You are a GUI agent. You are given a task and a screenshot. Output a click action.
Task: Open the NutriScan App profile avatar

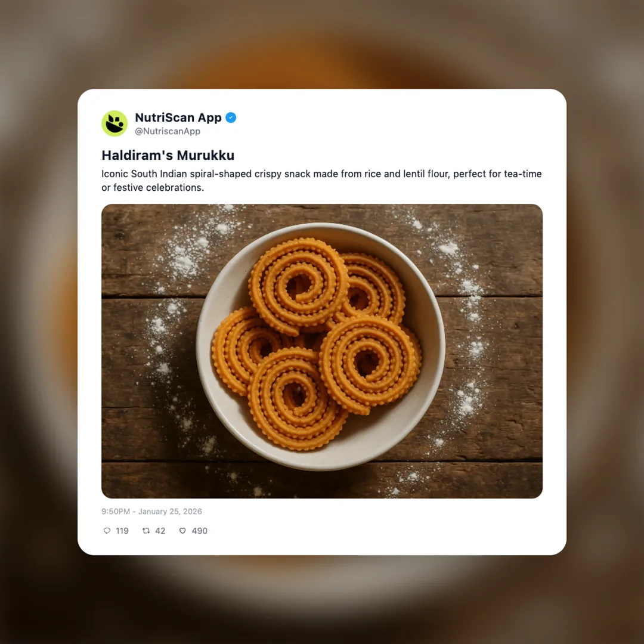(114, 123)
